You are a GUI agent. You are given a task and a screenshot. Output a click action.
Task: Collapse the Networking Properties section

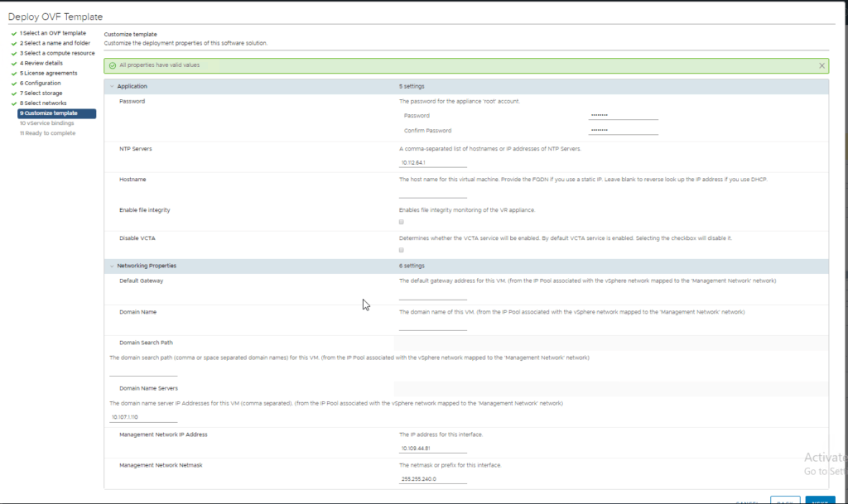pos(112,266)
